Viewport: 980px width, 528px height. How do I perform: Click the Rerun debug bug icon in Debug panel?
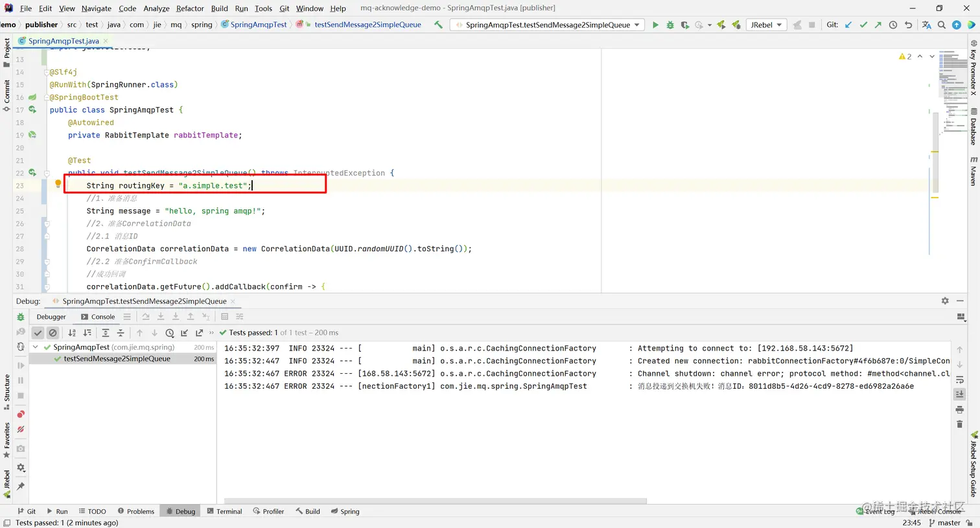click(x=21, y=317)
